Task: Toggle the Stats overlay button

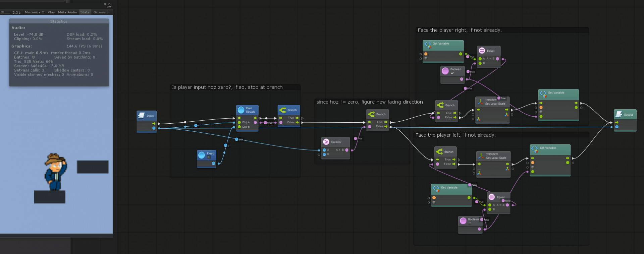Action: coord(85,12)
